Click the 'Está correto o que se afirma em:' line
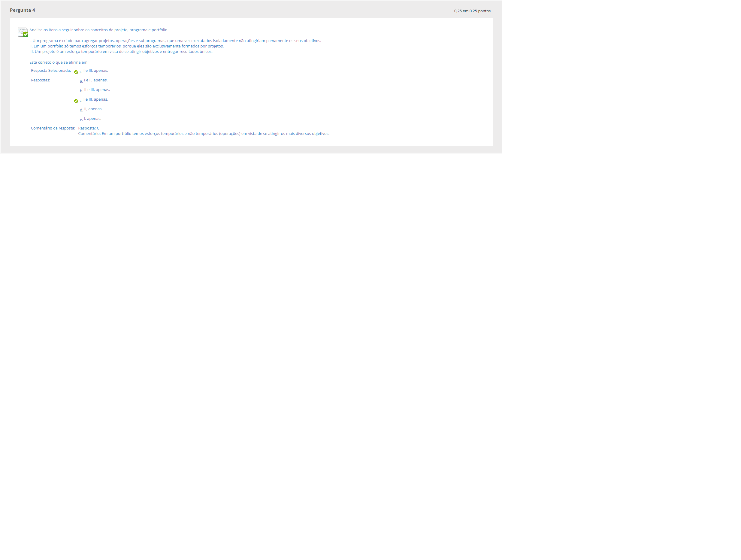 click(x=59, y=62)
